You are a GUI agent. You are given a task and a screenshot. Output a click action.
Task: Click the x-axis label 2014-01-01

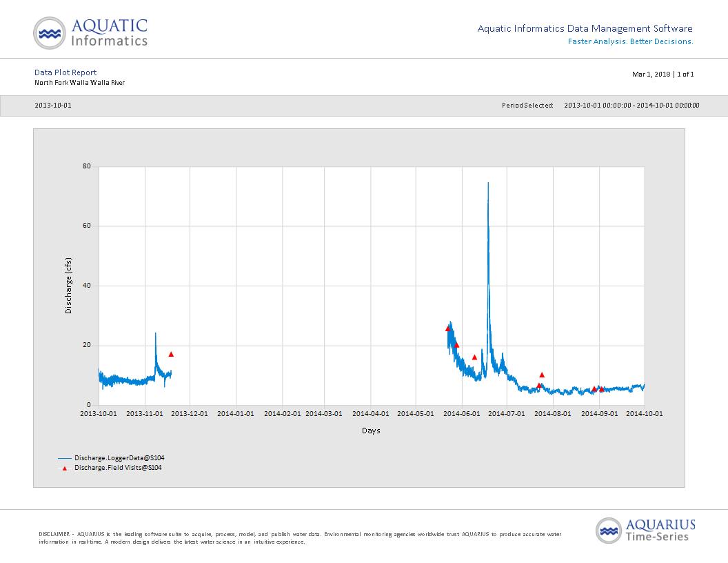(236, 413)
